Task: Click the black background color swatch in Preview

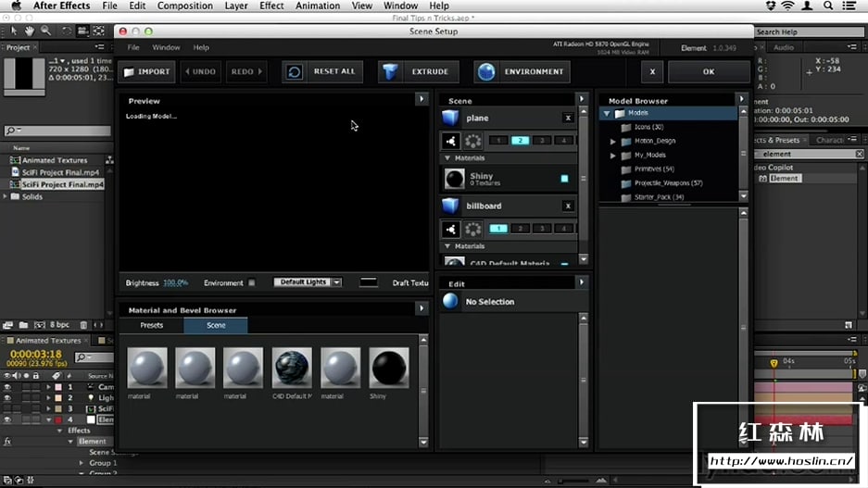Action: point(368,282)
